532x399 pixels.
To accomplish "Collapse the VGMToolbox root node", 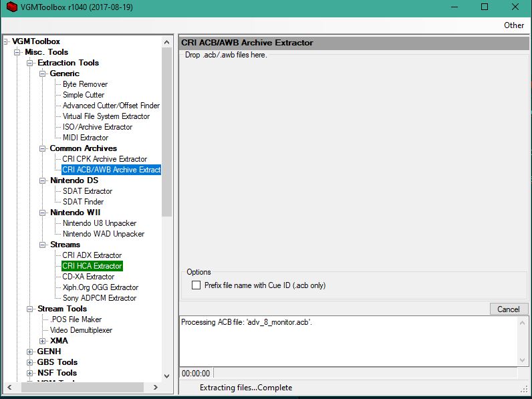I will point(6,41).
